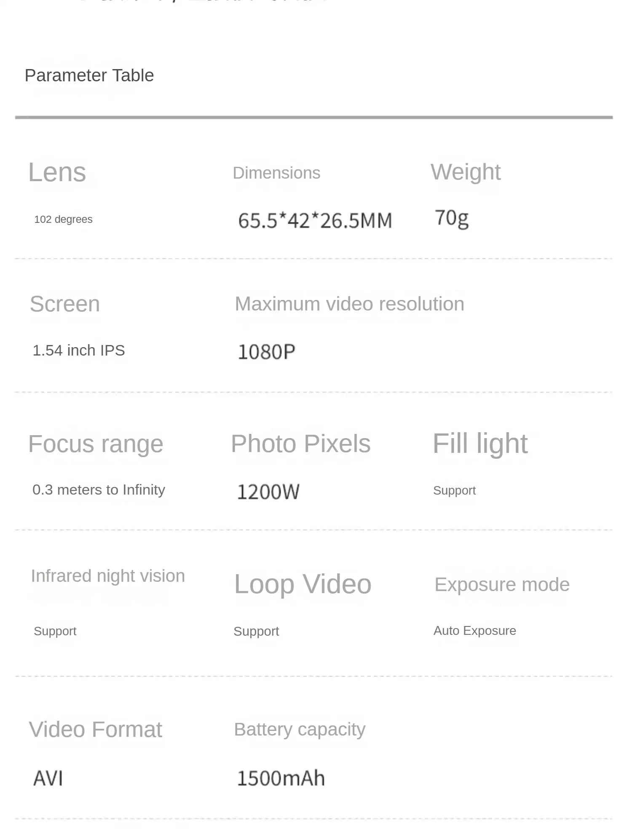Select the 70g weight value
The image size is (632, 840).
coord(452,218)
